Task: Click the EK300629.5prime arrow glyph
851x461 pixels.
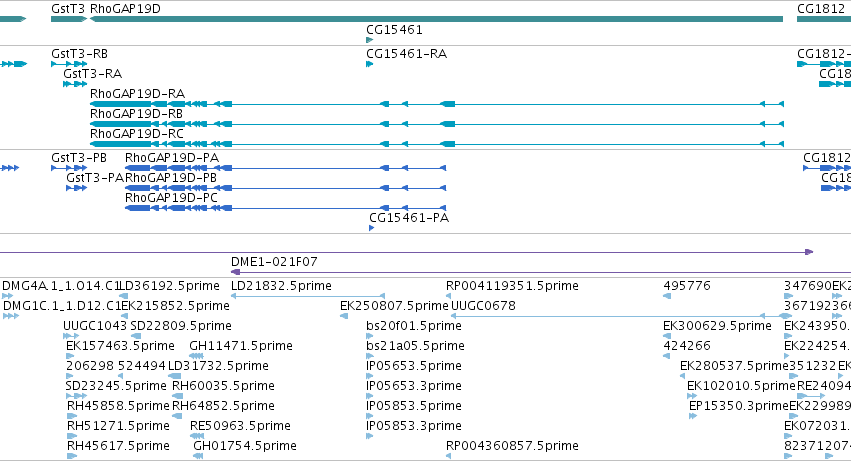Action: click(667, 336)
